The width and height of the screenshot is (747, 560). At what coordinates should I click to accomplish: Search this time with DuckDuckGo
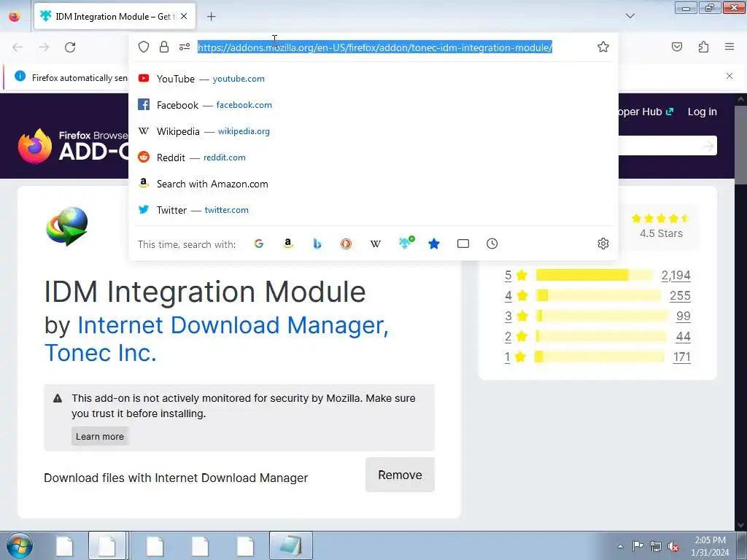[347, 244]
